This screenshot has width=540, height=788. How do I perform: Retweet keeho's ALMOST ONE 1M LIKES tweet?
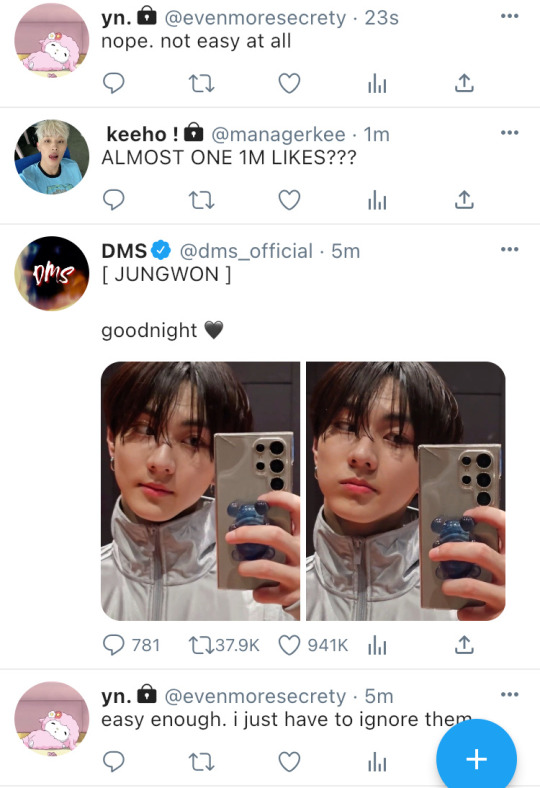point(201,200)
